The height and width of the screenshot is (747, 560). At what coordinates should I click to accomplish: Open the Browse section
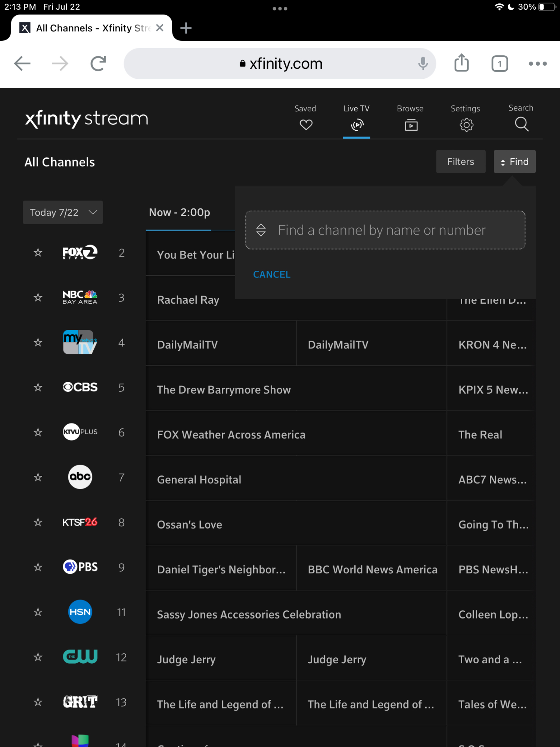[x=411, y=118]
